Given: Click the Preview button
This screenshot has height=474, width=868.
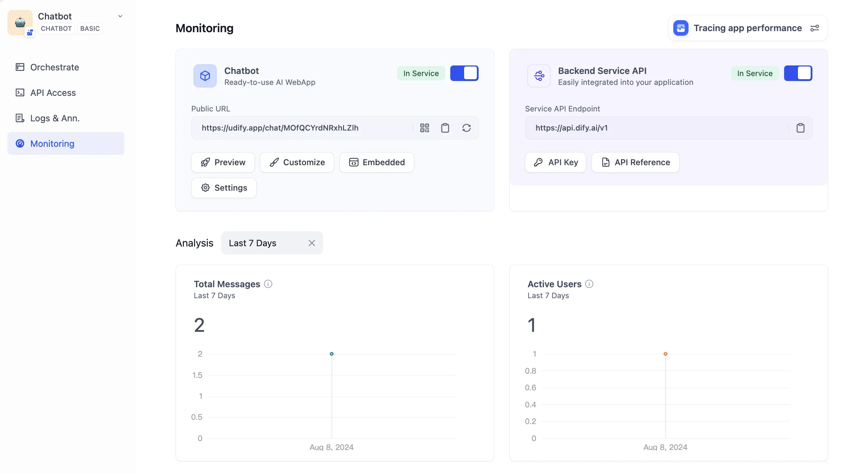Looking at the screenshot, I should coord(223,162).
